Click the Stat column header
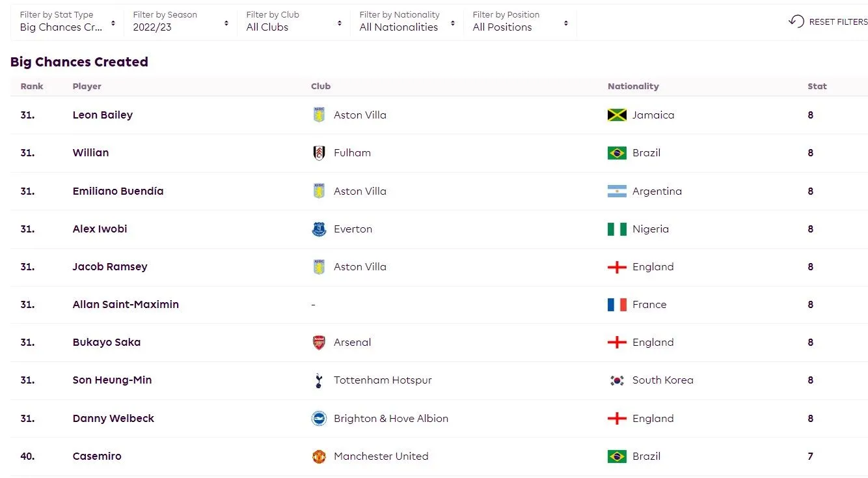The image size is (868, 478). click(x=817, y=86)
